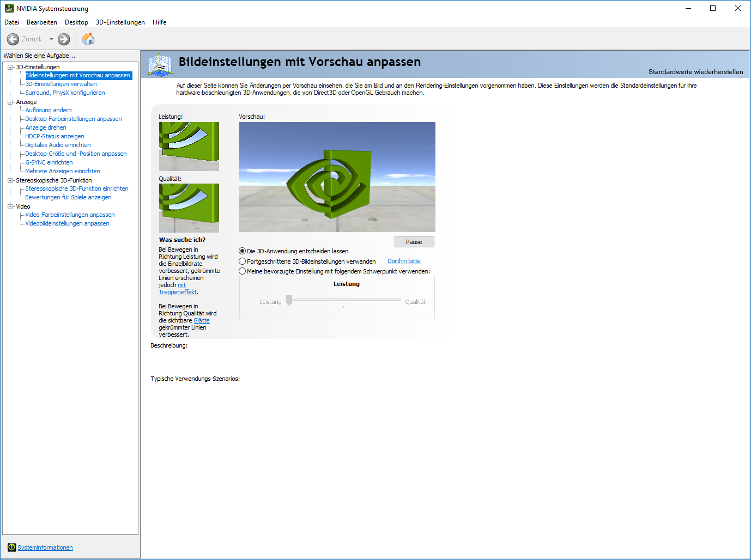
Task: Maximize the NVIDIA Systemsteuerung window
Action: pyautogui.click(x=713, y=8)
